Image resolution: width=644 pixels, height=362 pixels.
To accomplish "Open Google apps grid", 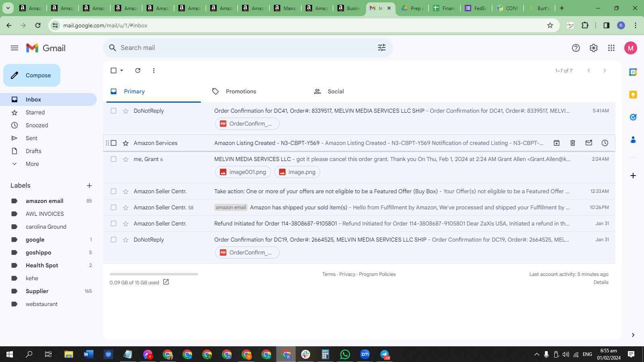I will 611,48.
